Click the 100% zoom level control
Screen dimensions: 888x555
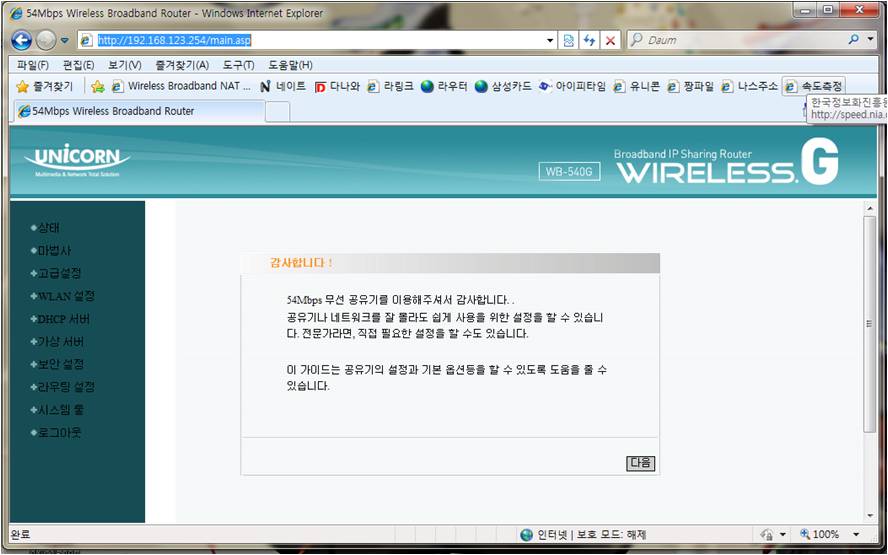pos(820,534)
